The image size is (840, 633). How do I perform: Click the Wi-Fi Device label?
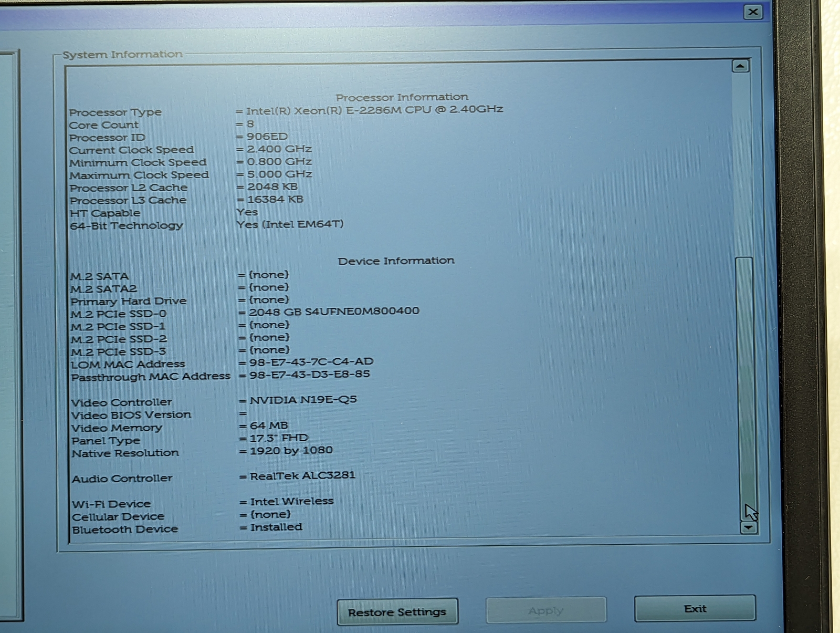tap(111, 504)
